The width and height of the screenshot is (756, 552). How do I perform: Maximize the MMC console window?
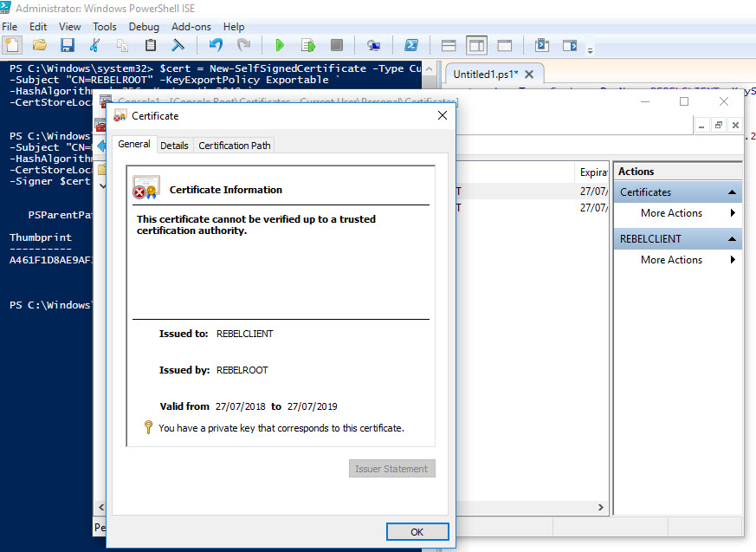pos(683,101)
